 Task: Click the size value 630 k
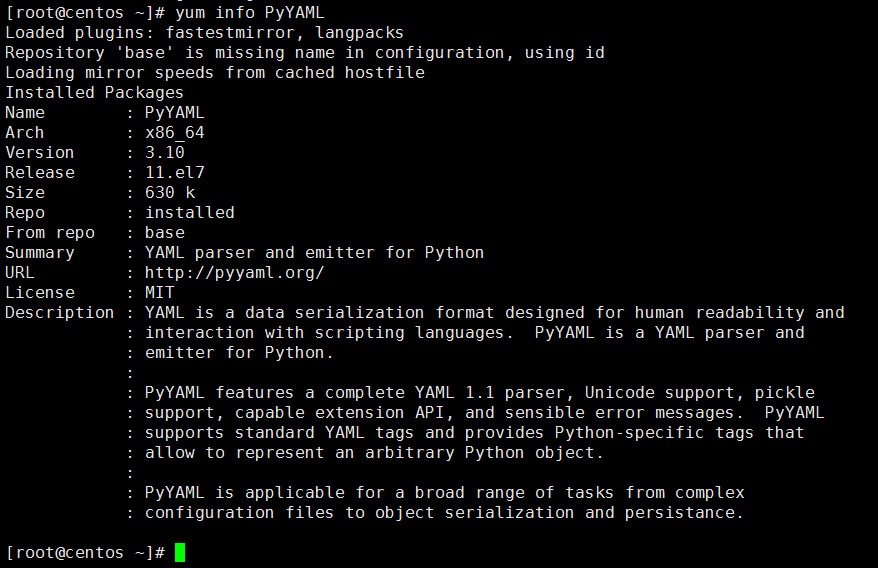(x=169, y=193)
